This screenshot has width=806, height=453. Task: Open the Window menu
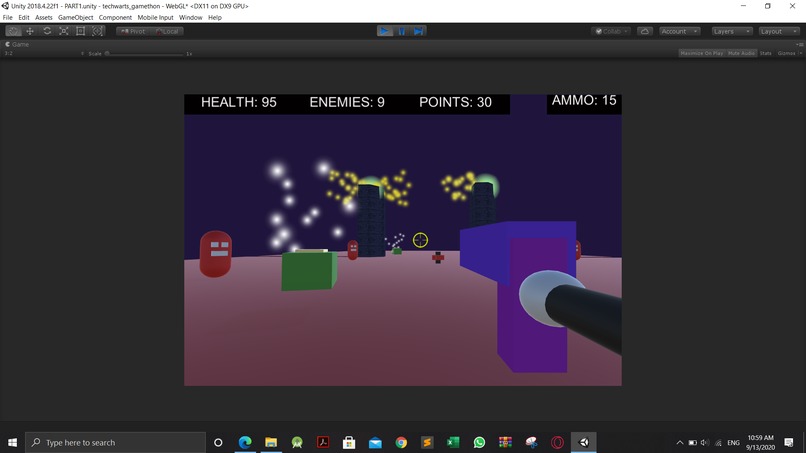[190, 17]
